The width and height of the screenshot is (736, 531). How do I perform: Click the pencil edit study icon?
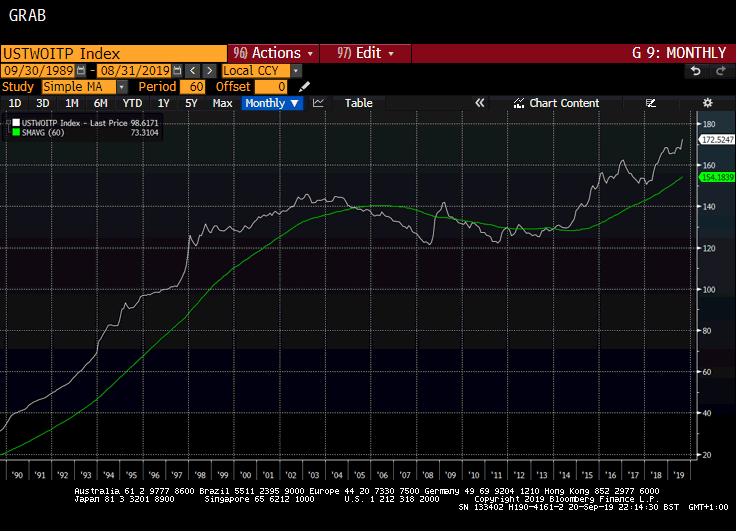[x=305, y=87]
